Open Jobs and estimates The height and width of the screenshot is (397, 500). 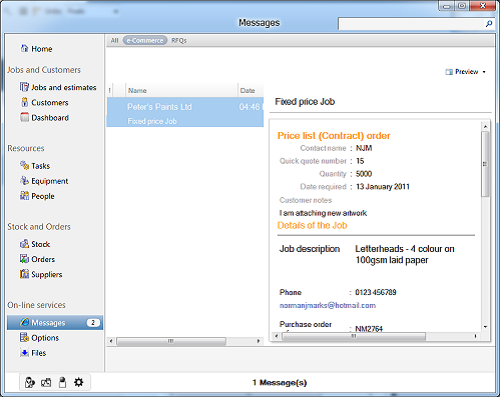[x=58, y=87]
